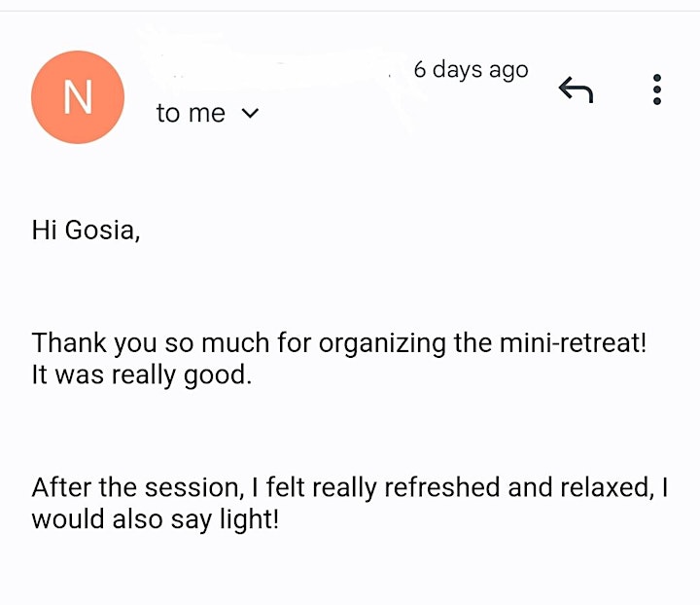Click the name "Gosia" in the greeting
Image resolution: width=700 pixels, height=605 pixels.
[x=100, y=230]
